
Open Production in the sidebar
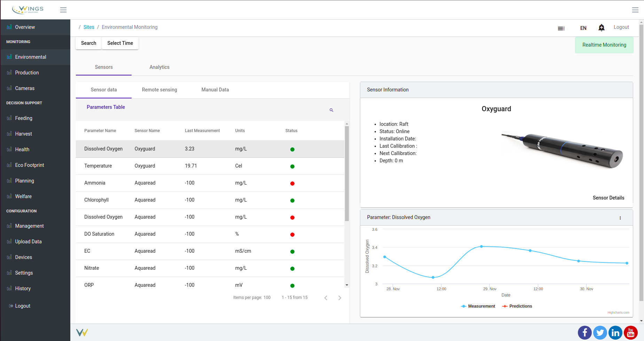(x=36, y=73)
